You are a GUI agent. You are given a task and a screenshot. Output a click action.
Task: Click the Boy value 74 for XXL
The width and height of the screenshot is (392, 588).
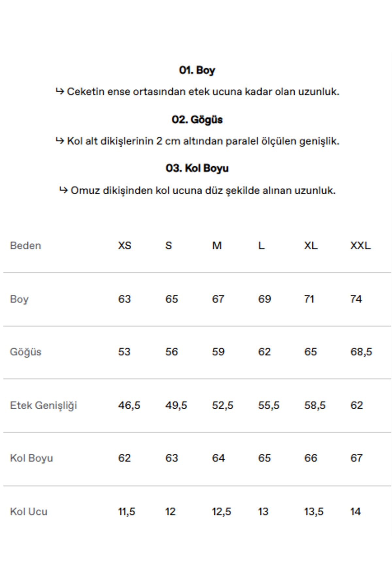(356, 299)
